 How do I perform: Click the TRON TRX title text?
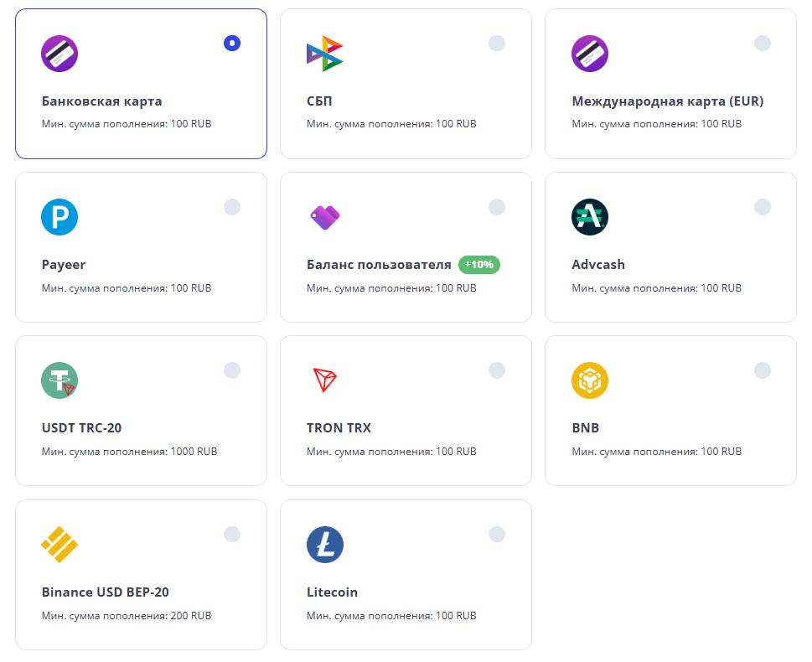[x=339, y=428]
